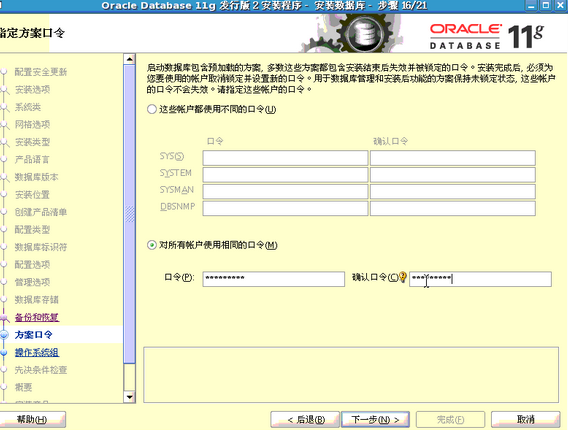Viewport: 568px width, 430px height.
Task: Maximize the installer window
Action: point(546,5)
